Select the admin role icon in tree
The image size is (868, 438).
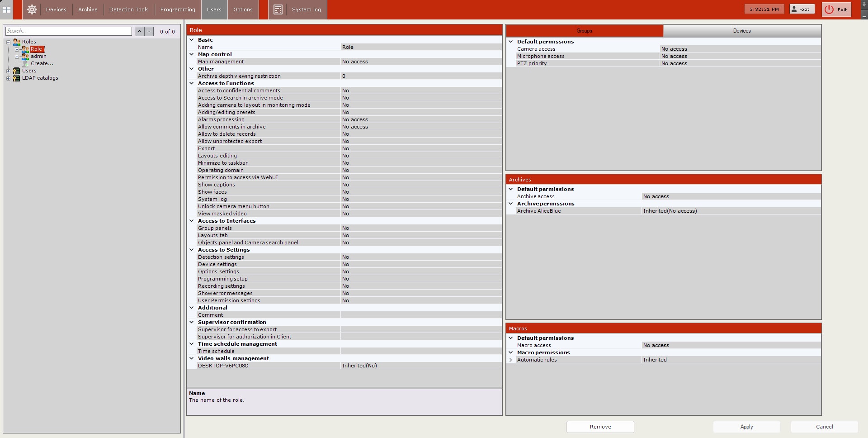(x=25, y=56)
